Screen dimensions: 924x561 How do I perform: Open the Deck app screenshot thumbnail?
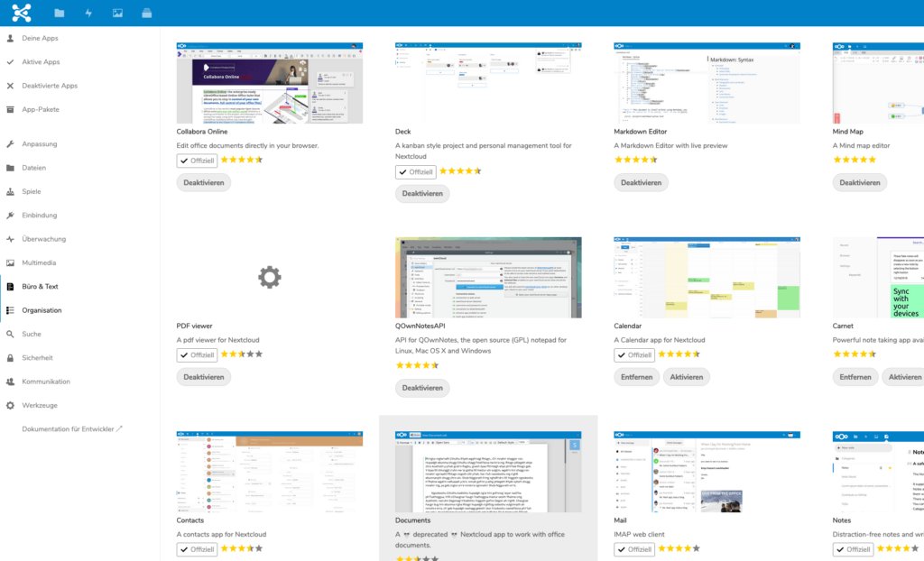pyautogui.click(x=488, y=83)
